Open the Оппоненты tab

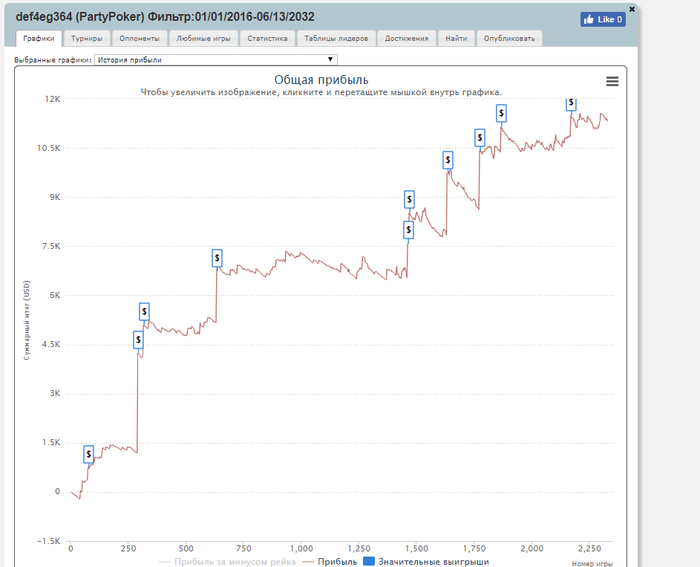point(139,38)
